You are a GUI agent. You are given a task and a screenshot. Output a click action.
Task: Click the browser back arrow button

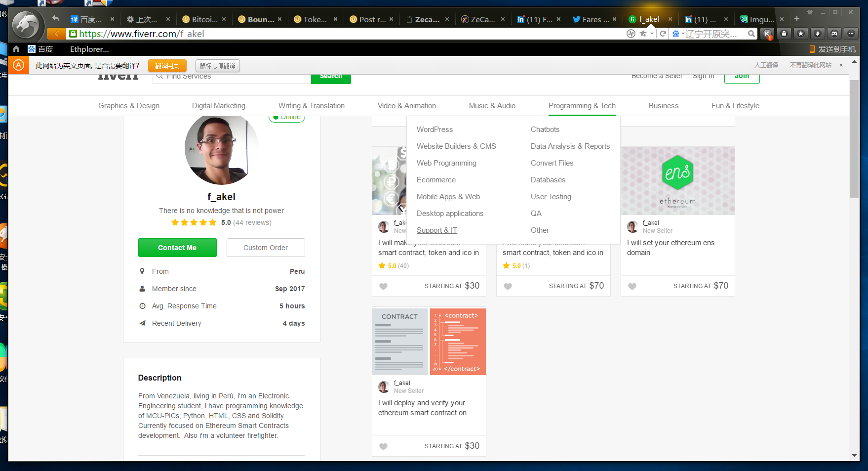pyautogui.click(x=57, y=34)
